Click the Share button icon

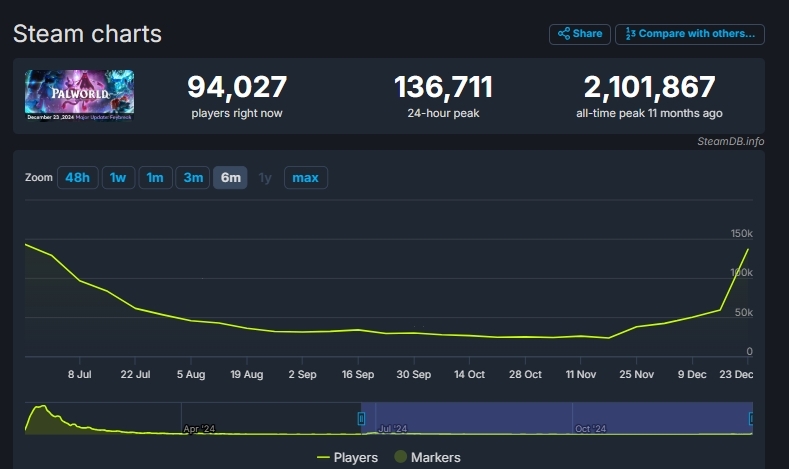click(x=563, y=34)
